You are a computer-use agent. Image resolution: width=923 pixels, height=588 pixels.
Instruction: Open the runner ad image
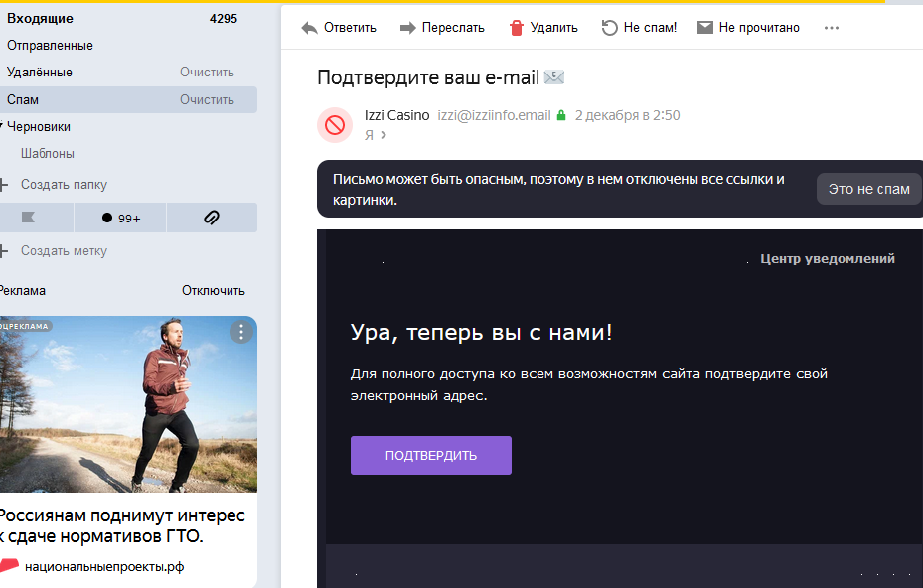128,404
